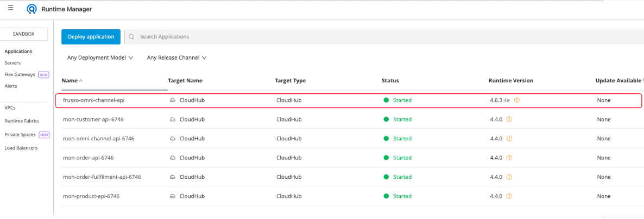Click the cloud icon in mon-order-api-6746 row

point(173,158)
